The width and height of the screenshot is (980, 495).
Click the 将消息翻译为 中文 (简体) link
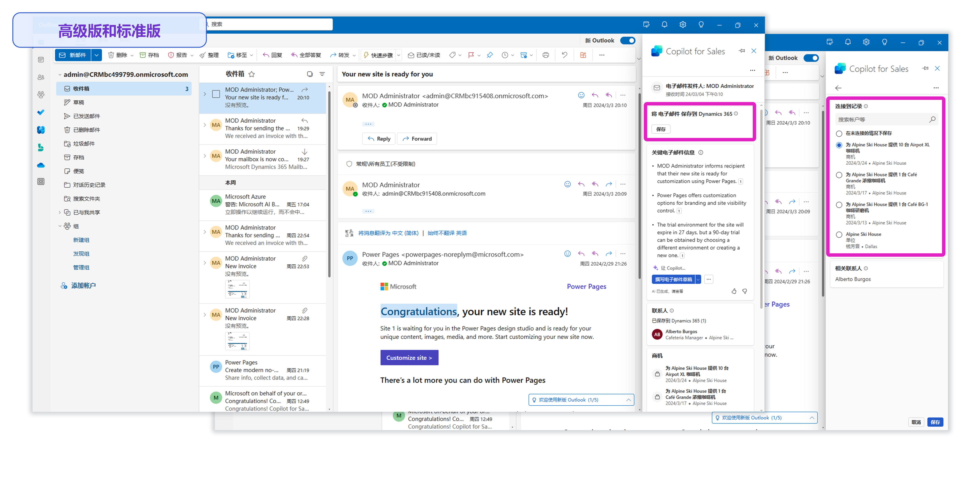coord(388,233)
